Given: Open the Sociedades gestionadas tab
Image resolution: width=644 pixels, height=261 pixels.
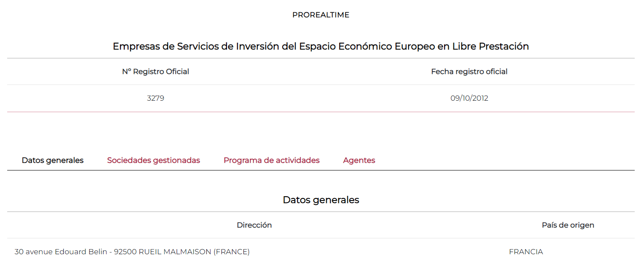Looking at the screenshot, I should click(153, 160).
